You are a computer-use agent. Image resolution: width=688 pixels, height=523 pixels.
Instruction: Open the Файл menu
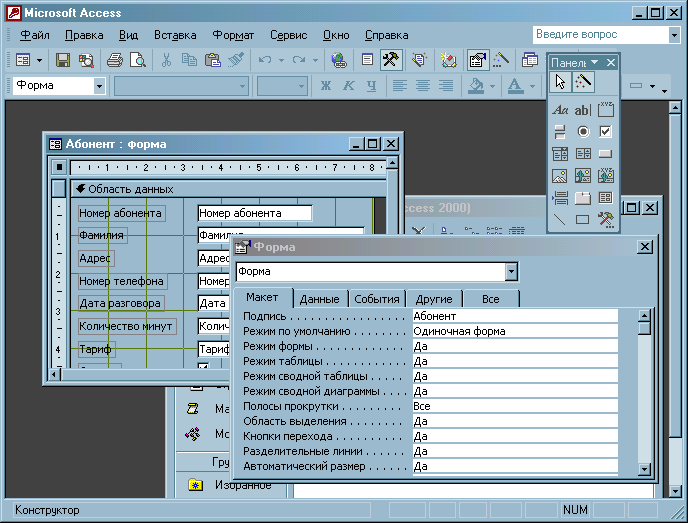pos(35,35)
